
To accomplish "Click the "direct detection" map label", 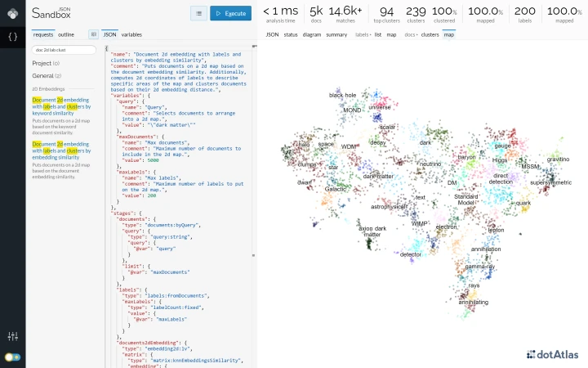I will coord(501,179).
